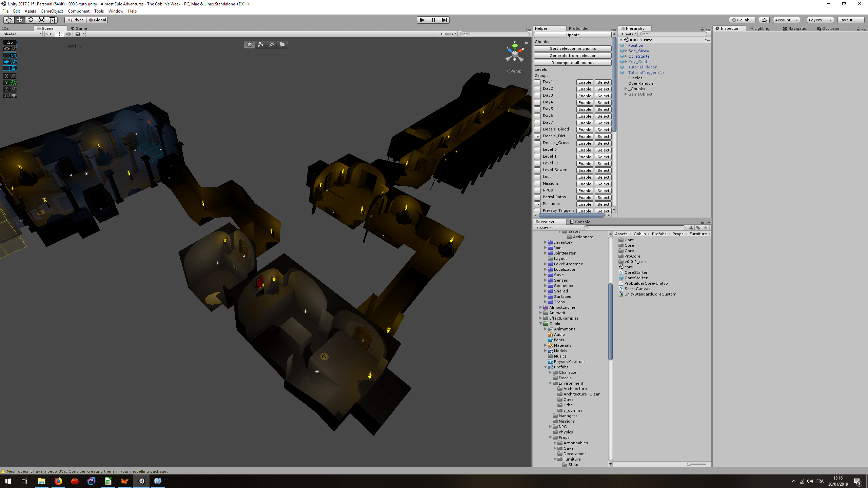This screenshot has height=488, width=868.
Task: Switch ProBuilder to vertex selection mode
Action: tap(260, 44)
